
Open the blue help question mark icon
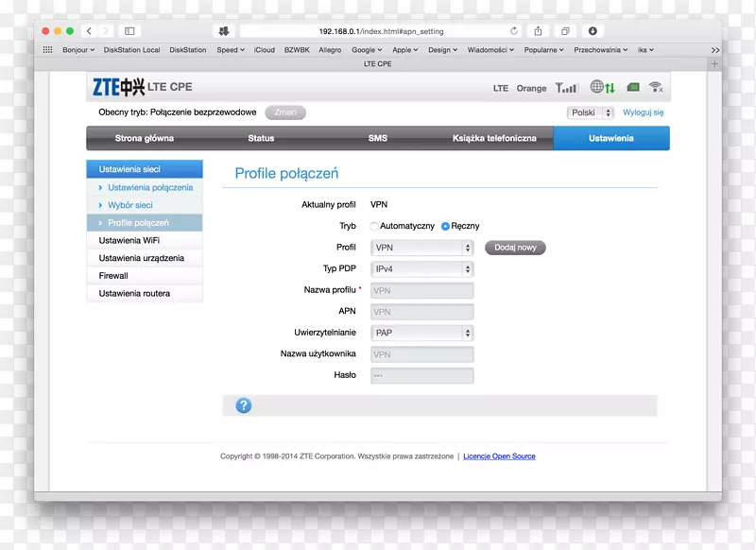tap(244, 405)
